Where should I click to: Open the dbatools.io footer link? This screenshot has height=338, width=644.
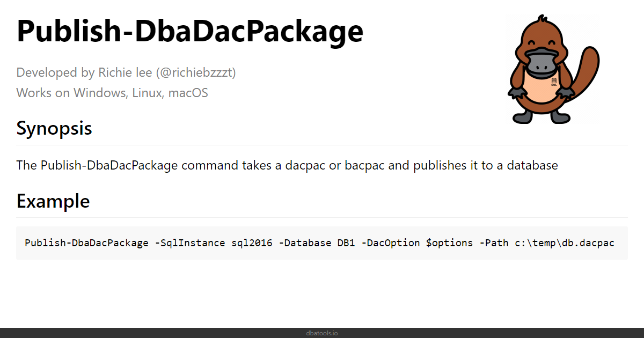322,333
